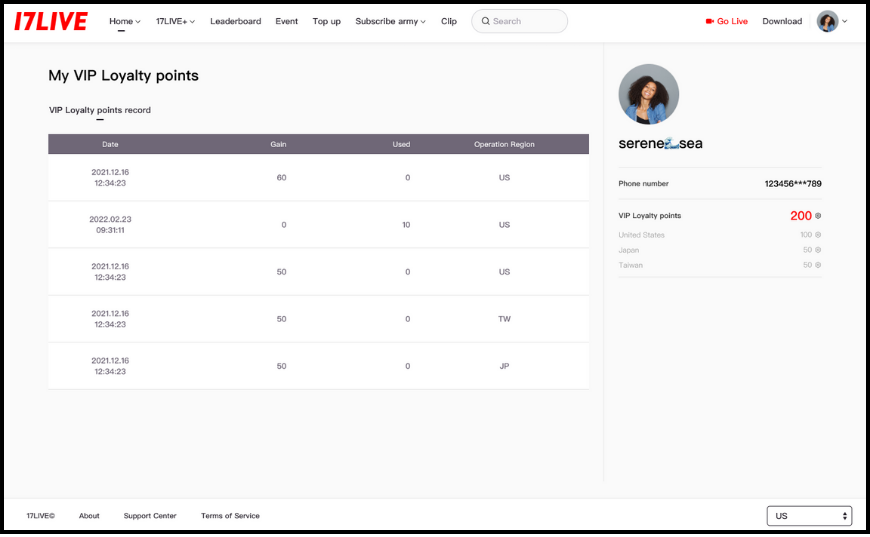Select VIP Loyalty points record tab
Image resolution: width=870 pixels, height=537 pixels.
(100, 110)
